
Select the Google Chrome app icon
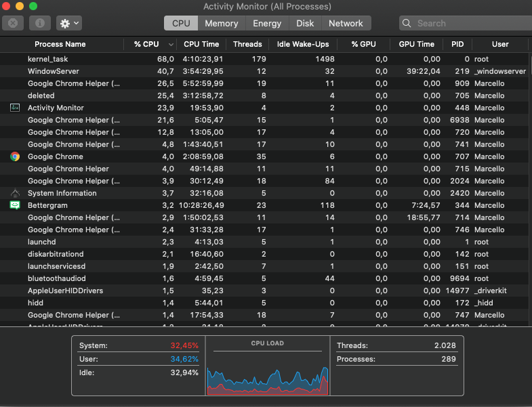15,156
